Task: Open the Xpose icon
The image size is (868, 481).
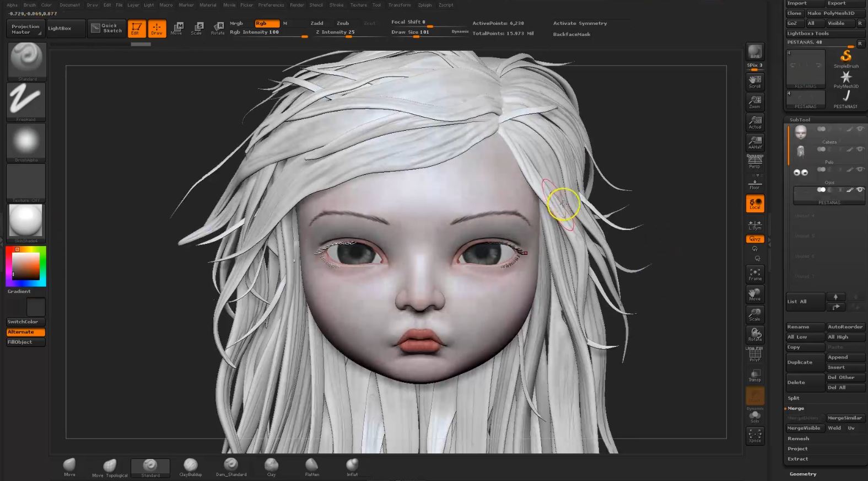Action: 755,436
